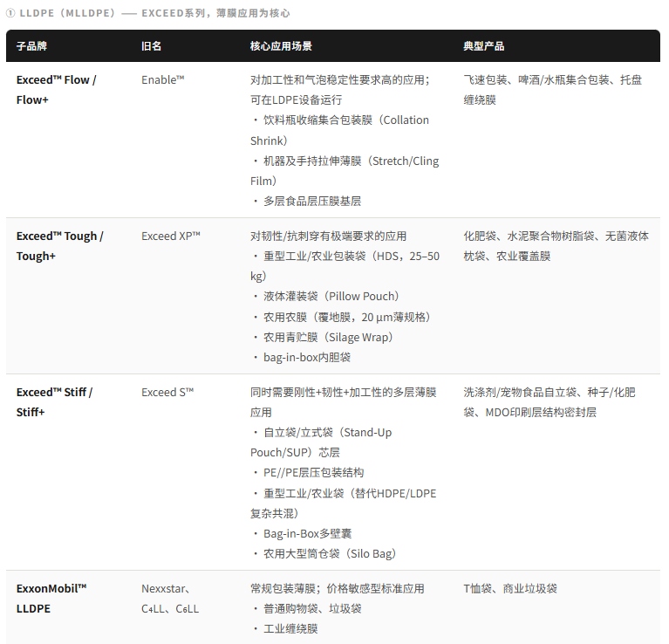
Task: Select the section heading LLDPE（MLLDPE）EXCEED系列
Action: 148,13
